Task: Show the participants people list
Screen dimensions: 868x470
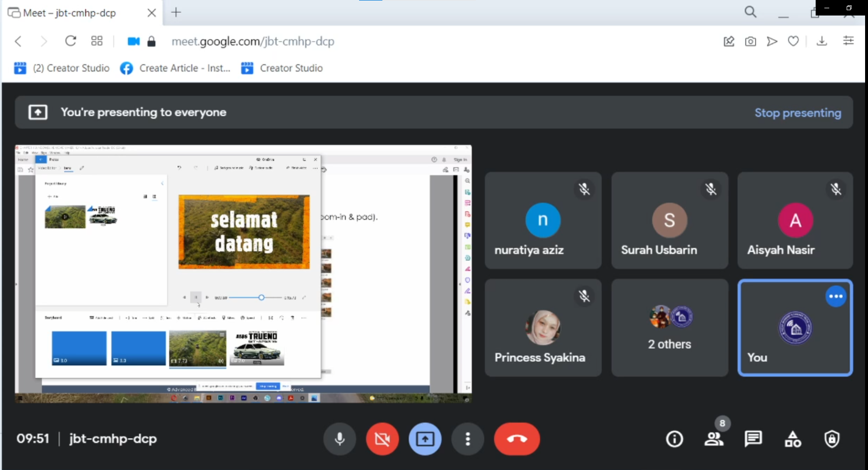Action: tap(713, 439)
